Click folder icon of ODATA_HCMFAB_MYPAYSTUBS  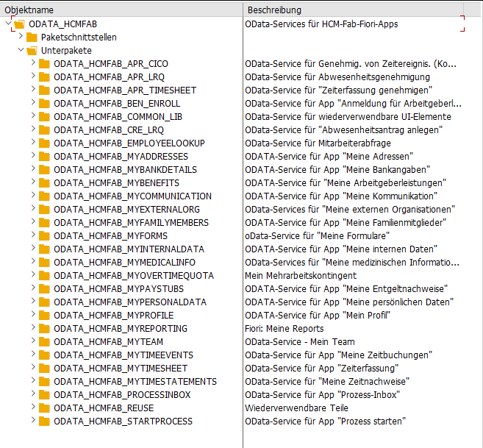click(44, 289)
